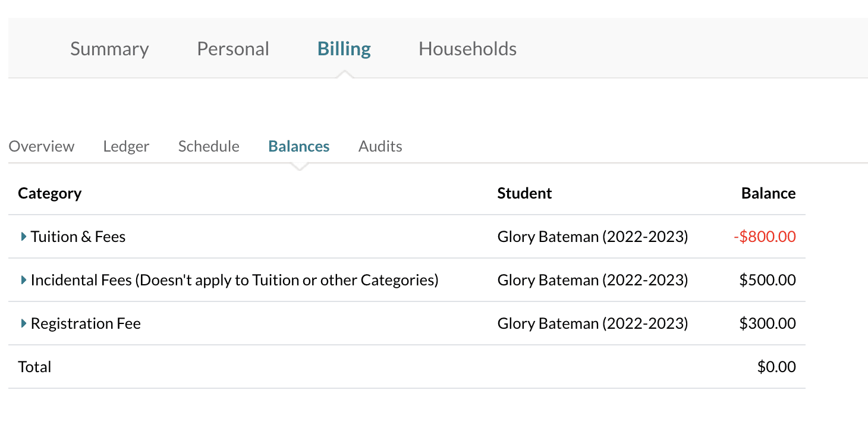Open the Schedule sub-tab
This screenshot has width=868, height=434.
pyautogui.click(x=209, y=146)
